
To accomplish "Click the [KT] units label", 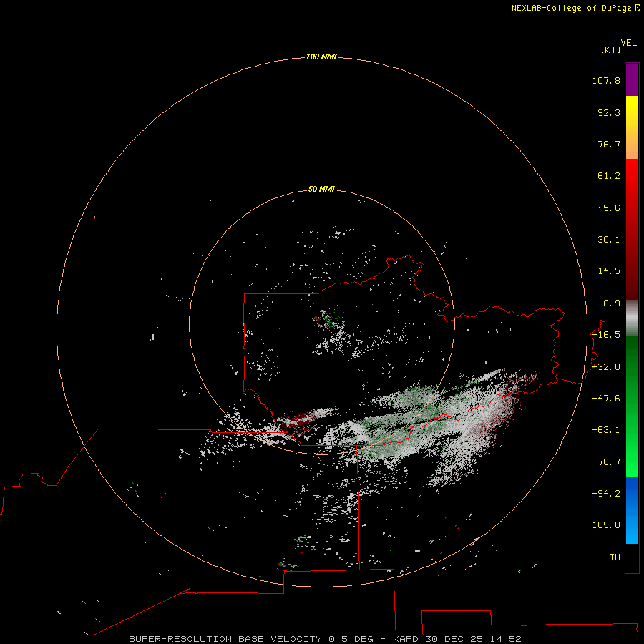I will coord(610,49).
